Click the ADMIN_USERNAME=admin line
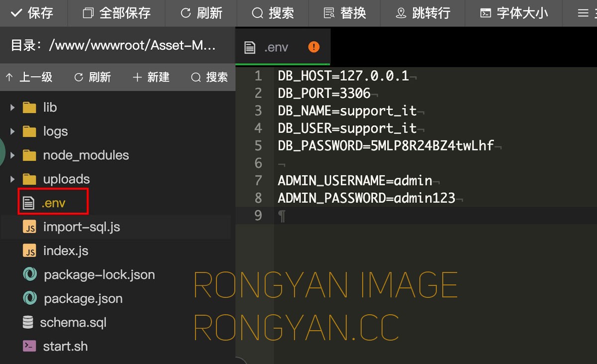 [x=355, y=181]
